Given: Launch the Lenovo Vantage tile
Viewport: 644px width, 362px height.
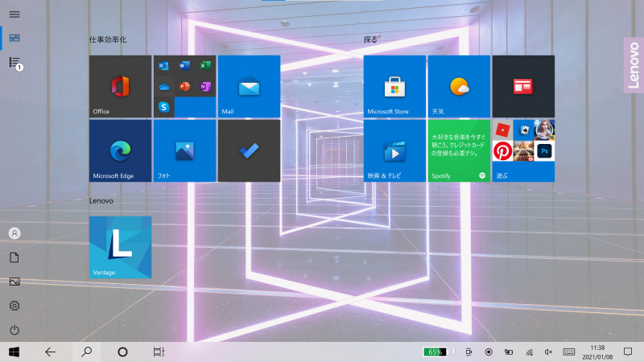Looking at the screenshot, I should click(120, 248).
